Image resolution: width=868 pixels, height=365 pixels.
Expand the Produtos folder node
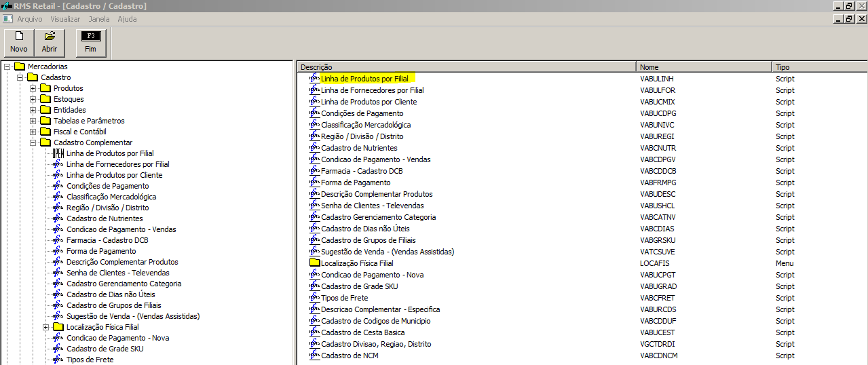point(33,88)
